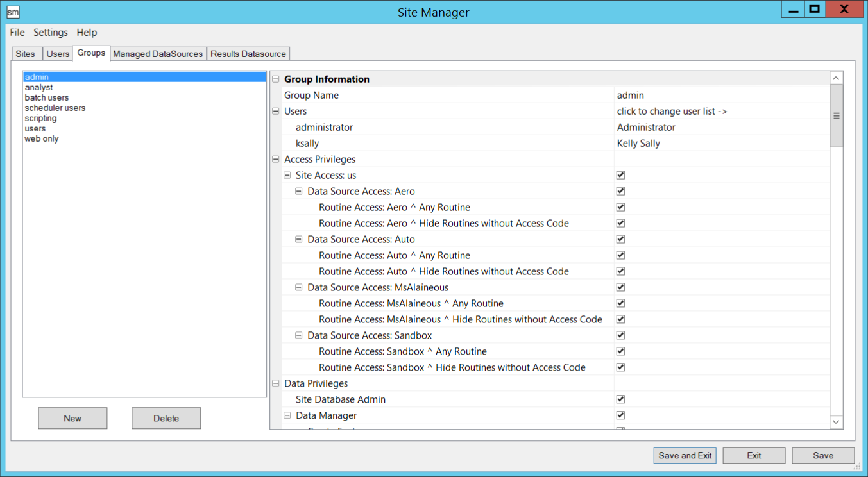Open the Managed DataSources tab

158,54
